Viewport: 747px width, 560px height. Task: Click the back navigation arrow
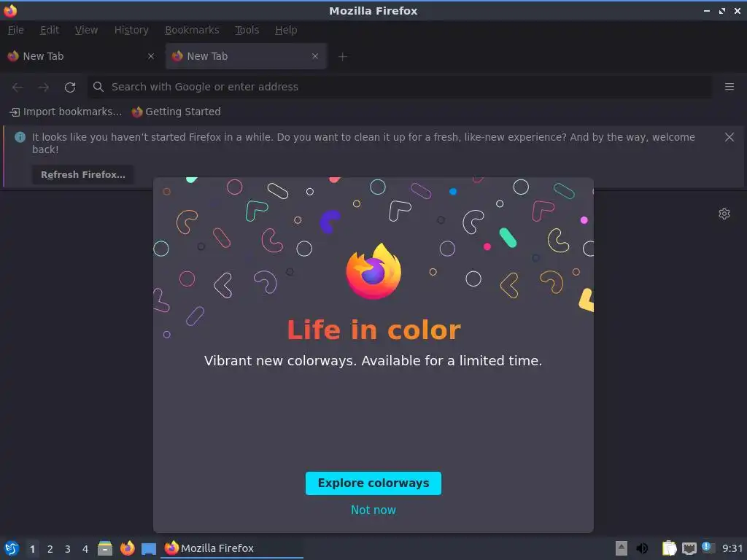pos(18,87)
